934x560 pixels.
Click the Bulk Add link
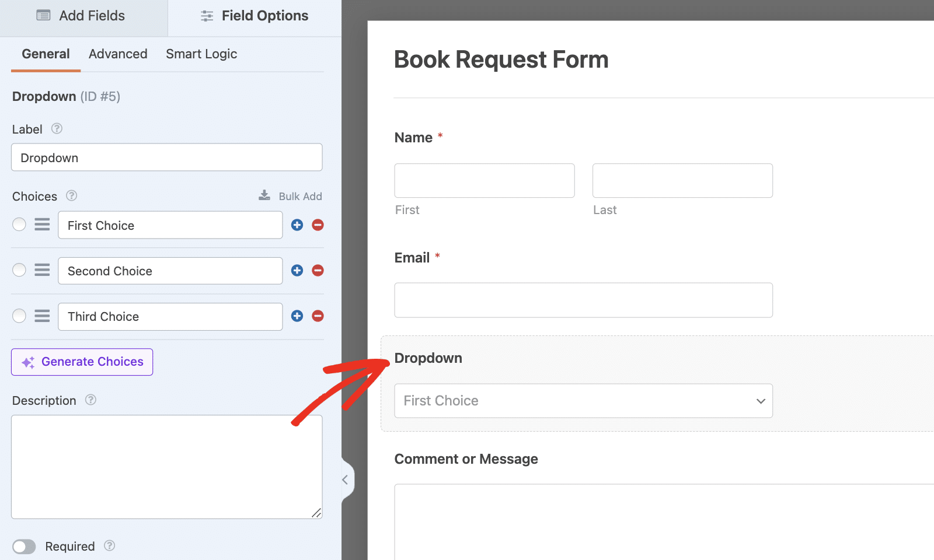(x=291, y=196)
